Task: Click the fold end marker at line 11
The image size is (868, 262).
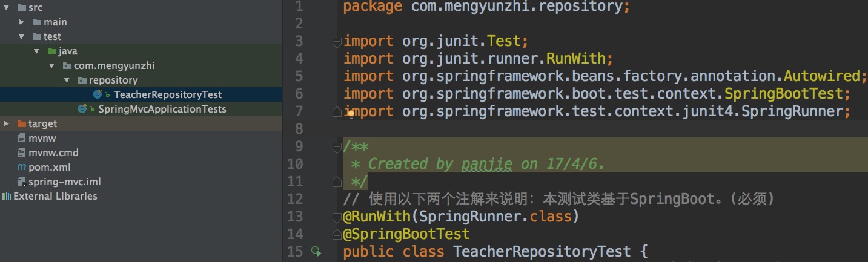Action: [x=337, y=182]
